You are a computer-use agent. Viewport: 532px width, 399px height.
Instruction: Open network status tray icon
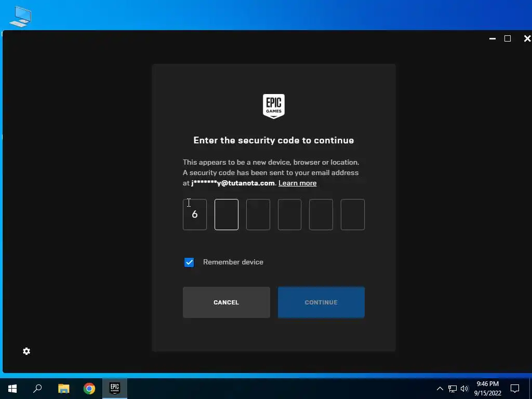[x=453, y=389]
